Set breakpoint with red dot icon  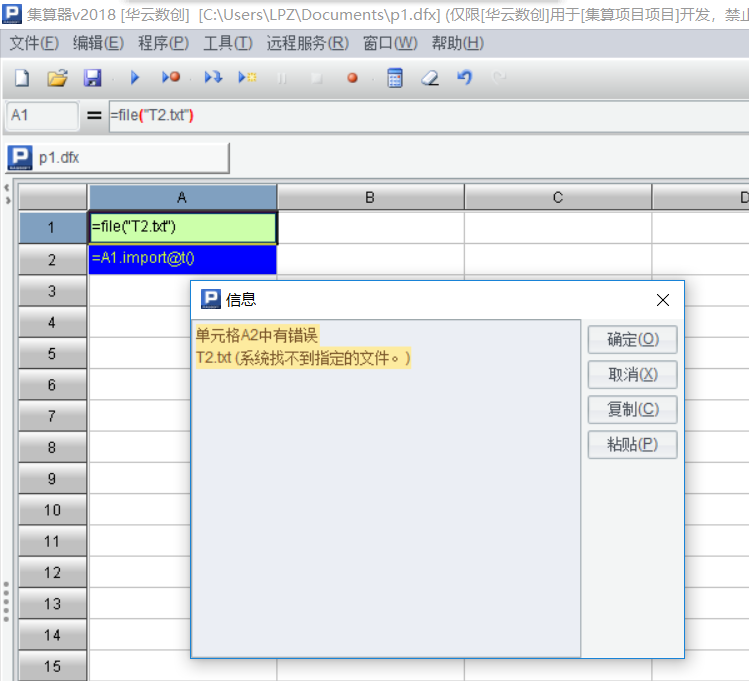point(353,78)
